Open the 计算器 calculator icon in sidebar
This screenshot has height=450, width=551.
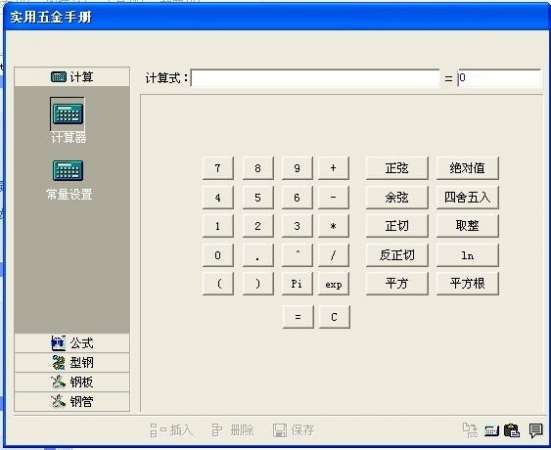(67, 114)
